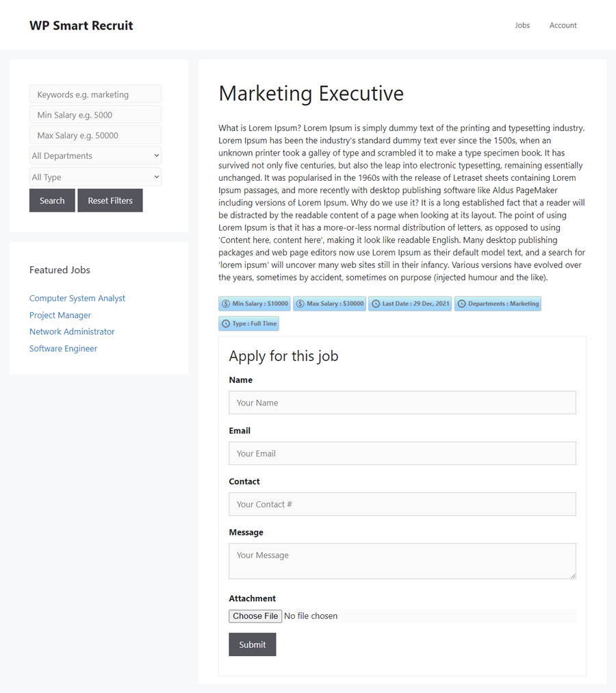Open the Jobs menu item
The image size is (616, 693).
[522, 25]
